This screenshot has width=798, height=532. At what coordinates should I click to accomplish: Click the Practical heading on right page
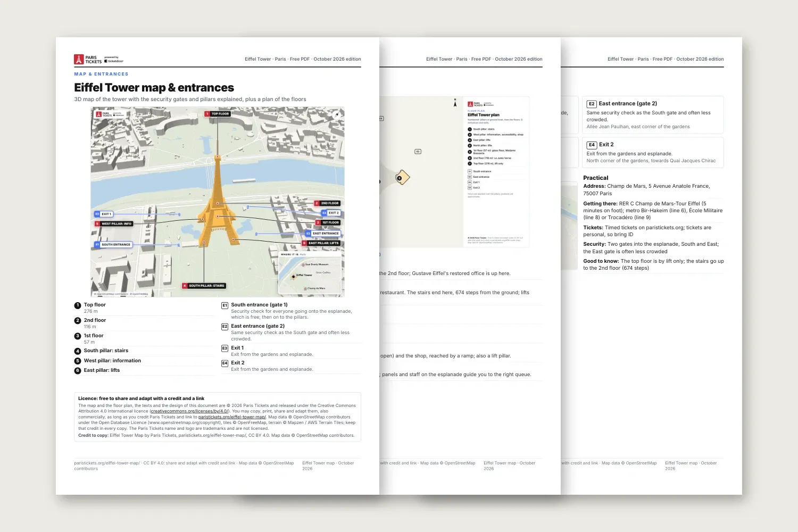(595, 178)
